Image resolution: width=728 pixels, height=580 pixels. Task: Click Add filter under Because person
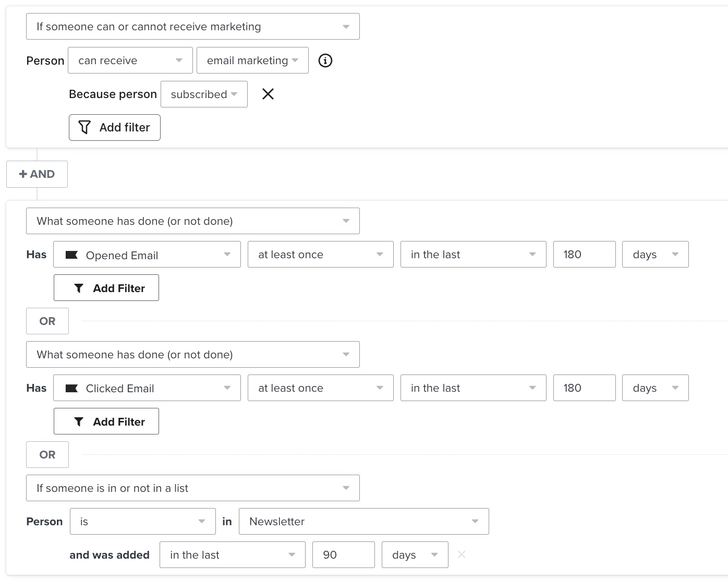tap(115, 128)
